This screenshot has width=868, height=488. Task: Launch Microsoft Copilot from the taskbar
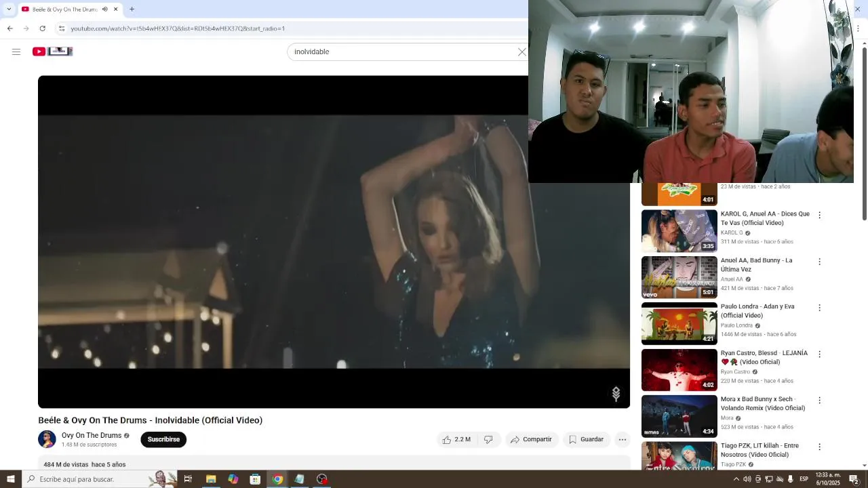coord(233,479)
